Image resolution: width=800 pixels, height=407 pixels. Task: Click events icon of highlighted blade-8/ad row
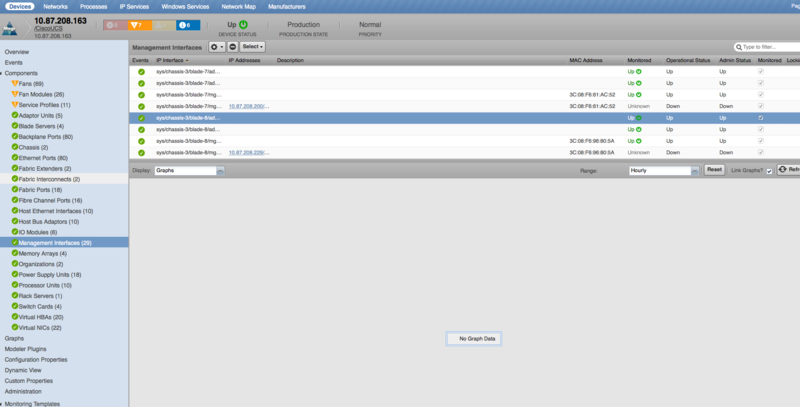click(x=141, y=118)
